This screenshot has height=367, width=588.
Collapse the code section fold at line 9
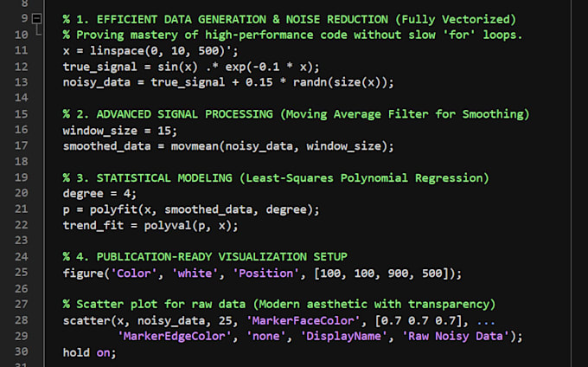[36, 18]
